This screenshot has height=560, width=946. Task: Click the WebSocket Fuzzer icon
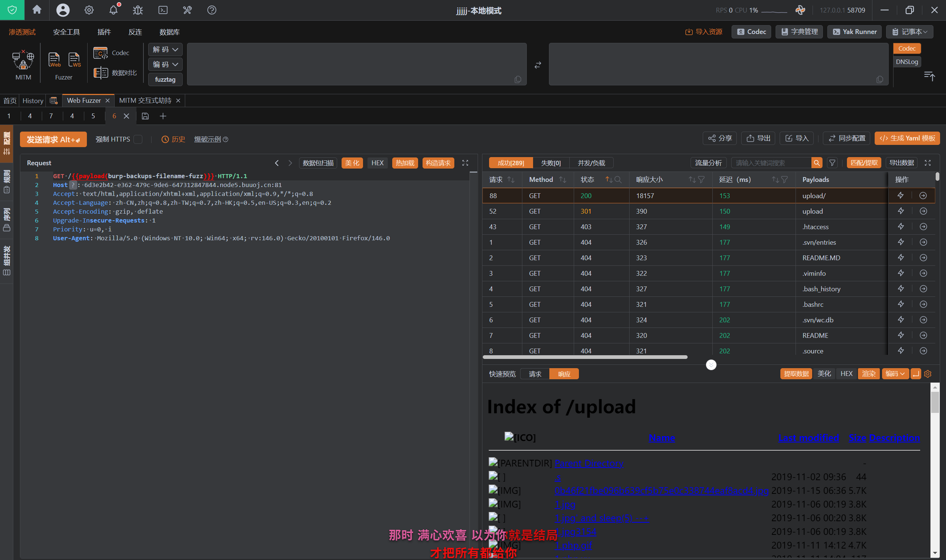tap(74, 60)
